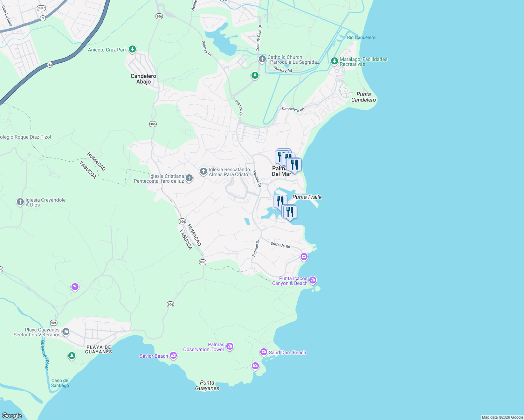Open the Savior Beach marker

click(x=173, y=355)
